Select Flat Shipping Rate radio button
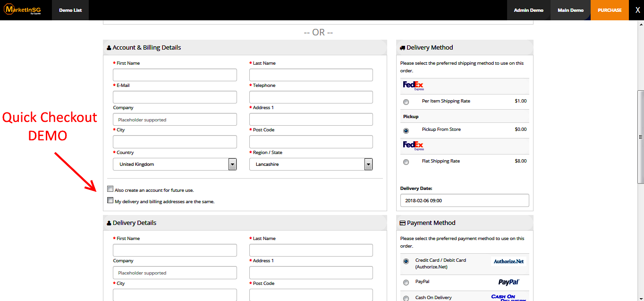Screen dimensions: 644x301 (406, 162)
